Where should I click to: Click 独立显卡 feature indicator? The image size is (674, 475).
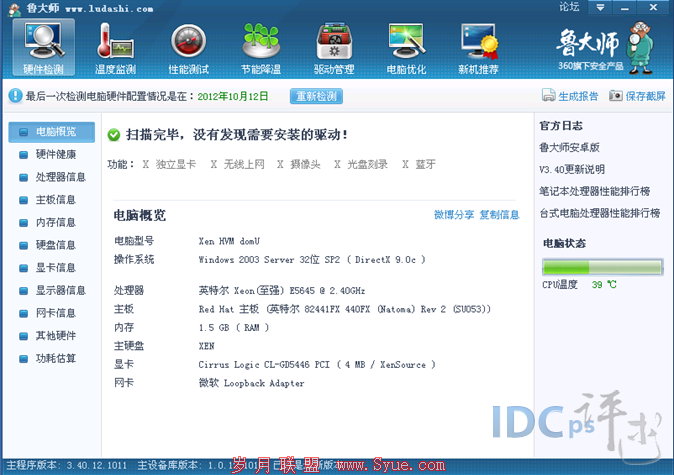pyautogui.click(x=169, y=164)
